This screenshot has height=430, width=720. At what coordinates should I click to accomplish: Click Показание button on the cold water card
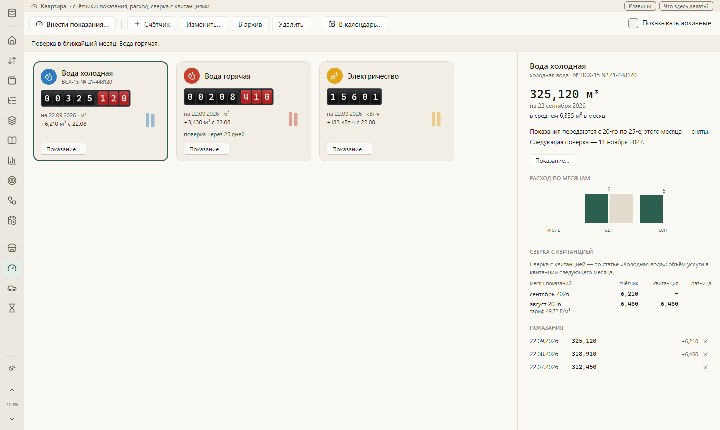click(x=63, y=149)
